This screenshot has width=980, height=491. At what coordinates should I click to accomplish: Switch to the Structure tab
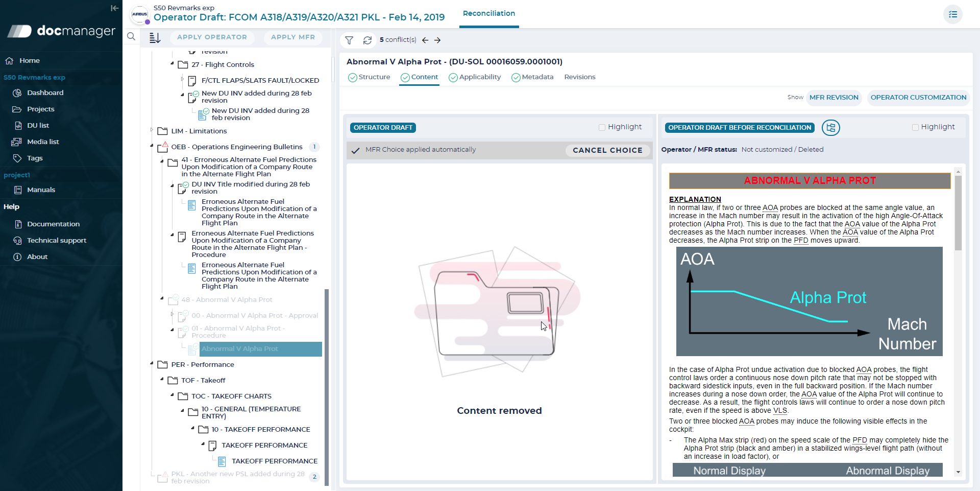pyautogui.click(x=369, y=77)
